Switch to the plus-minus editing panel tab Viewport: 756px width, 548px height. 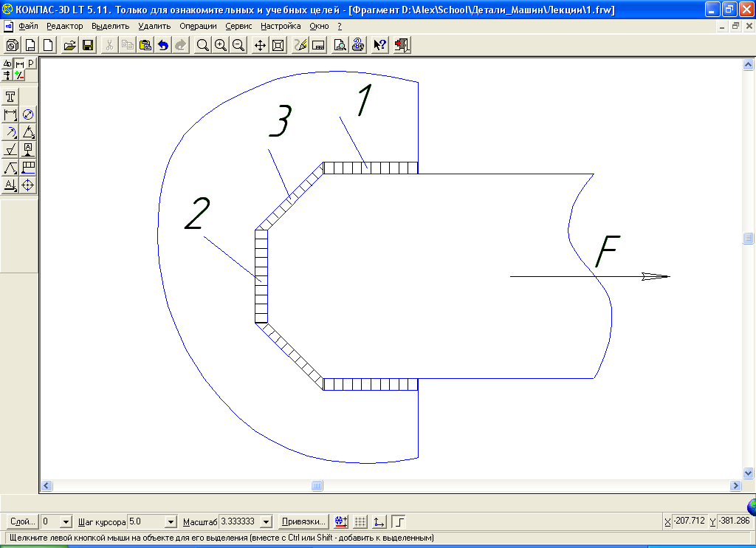pos(19,75)
